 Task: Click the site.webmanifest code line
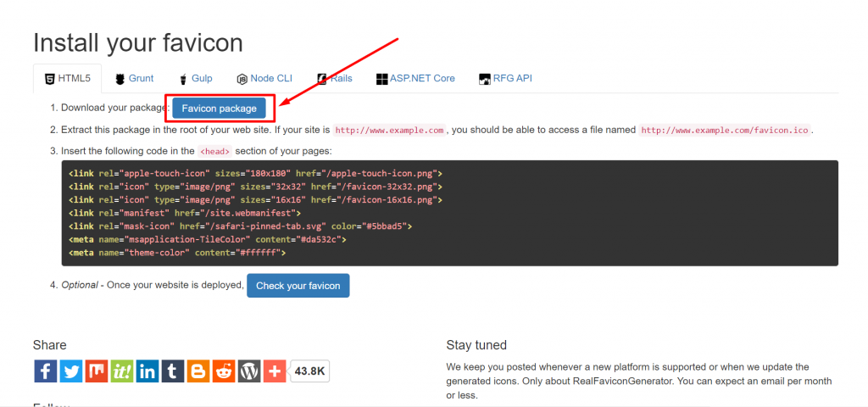pyautogui.click(x=185, y=213)
